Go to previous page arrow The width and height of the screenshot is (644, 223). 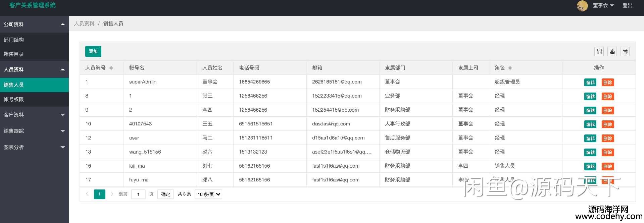tap(87, 194)
